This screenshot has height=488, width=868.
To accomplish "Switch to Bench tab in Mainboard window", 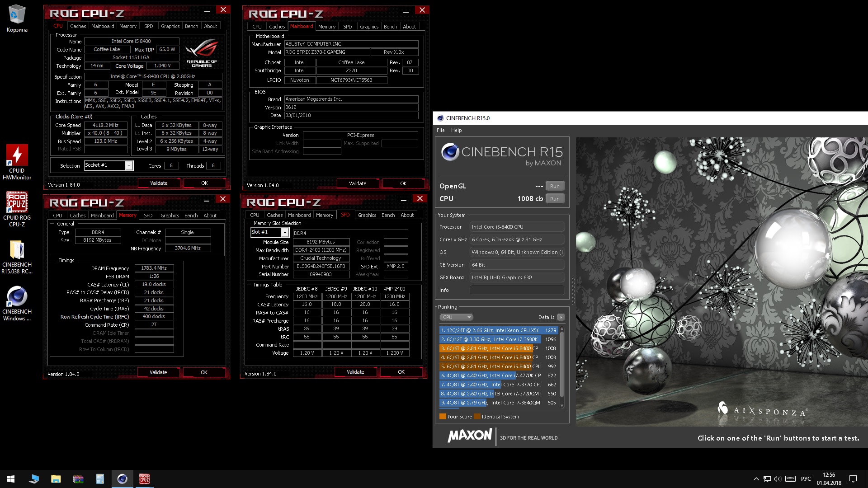I will pos(390,27).
